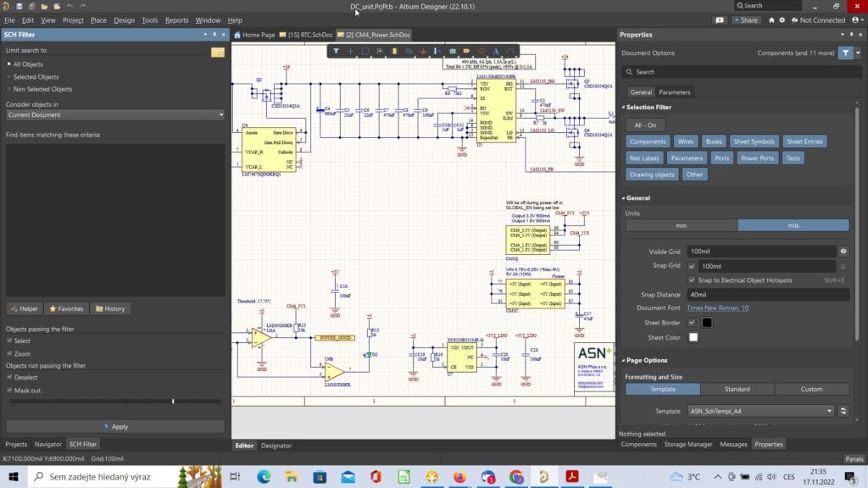Switch to the RTC.SchDoc tab

point(306,35)
